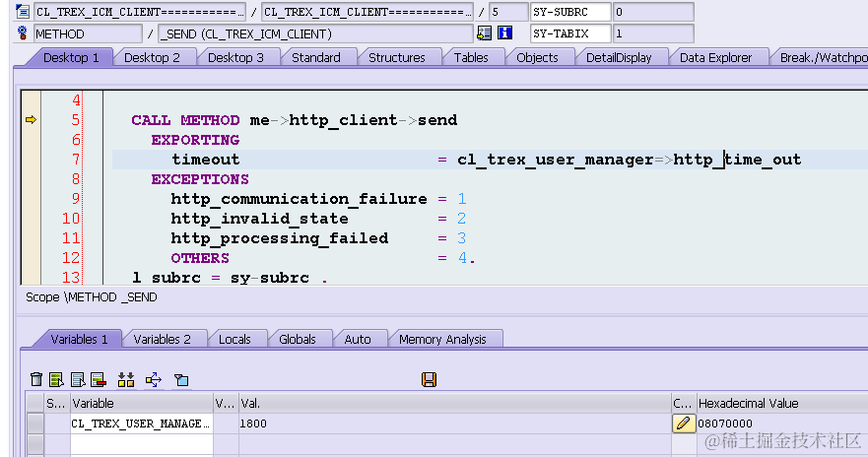The image size is (868, 457).
Task: Click the SY-TABIX value field showing 1
Action: [653, 33]
